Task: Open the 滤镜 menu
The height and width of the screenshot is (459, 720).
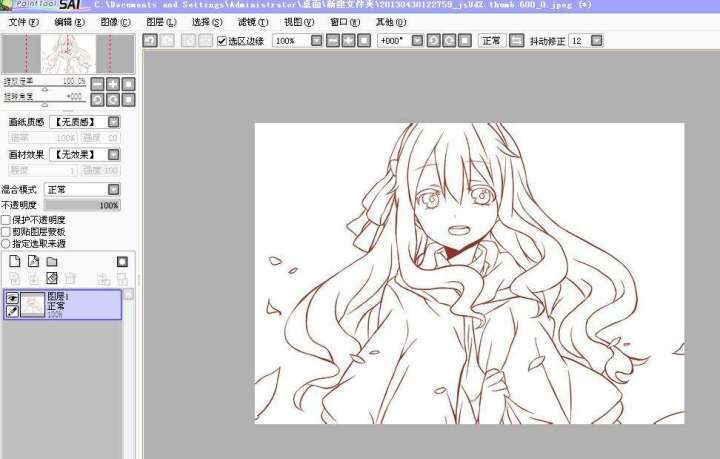Action: tap(252, 21)
